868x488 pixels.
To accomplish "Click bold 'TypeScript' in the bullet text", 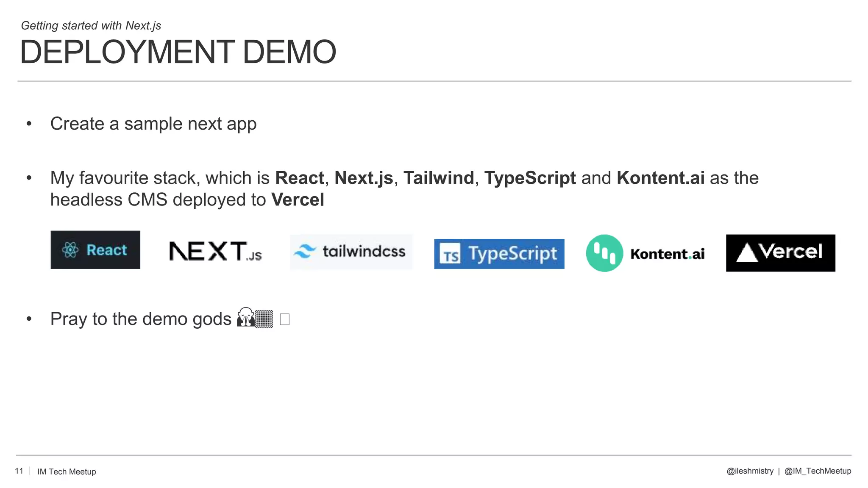I will click(530, 178).
